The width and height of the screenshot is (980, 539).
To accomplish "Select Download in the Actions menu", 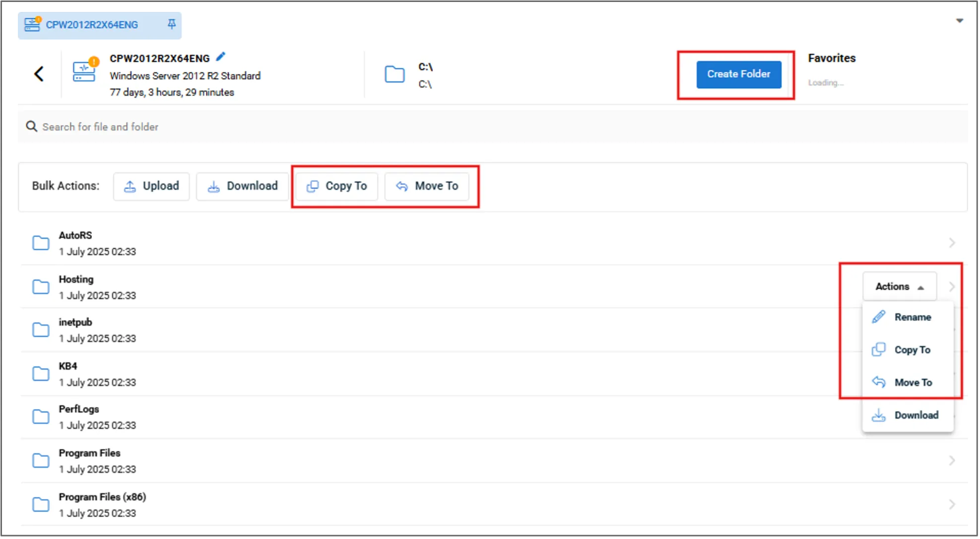I will (x=915, y=415).
